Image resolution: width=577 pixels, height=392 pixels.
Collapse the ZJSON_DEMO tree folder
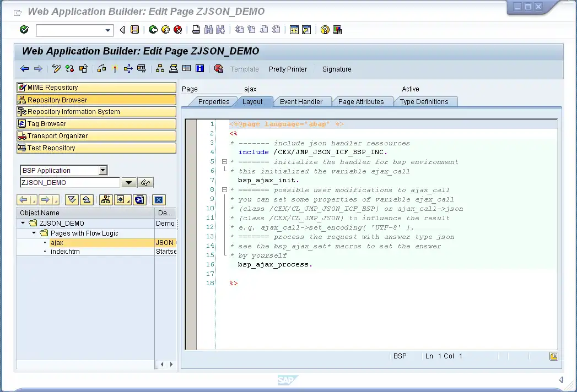pyautogui.click(x=23, y=224)
